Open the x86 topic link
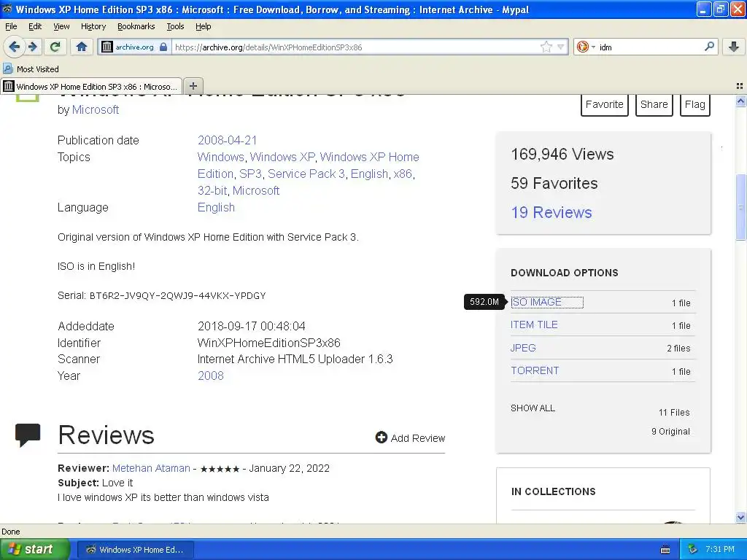This screenshot has width=747, height=560. (x=403, y=174)
